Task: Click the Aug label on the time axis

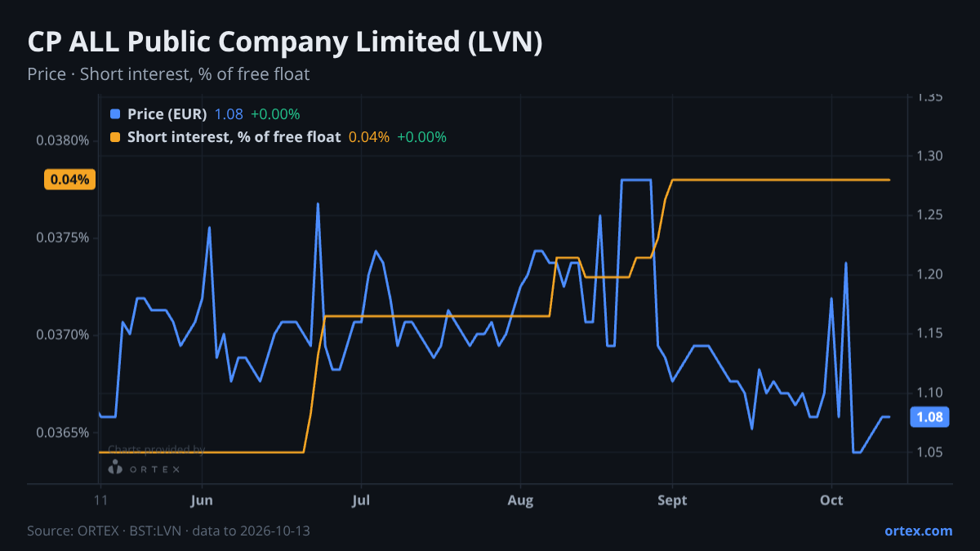Action: tap(520, 501)
